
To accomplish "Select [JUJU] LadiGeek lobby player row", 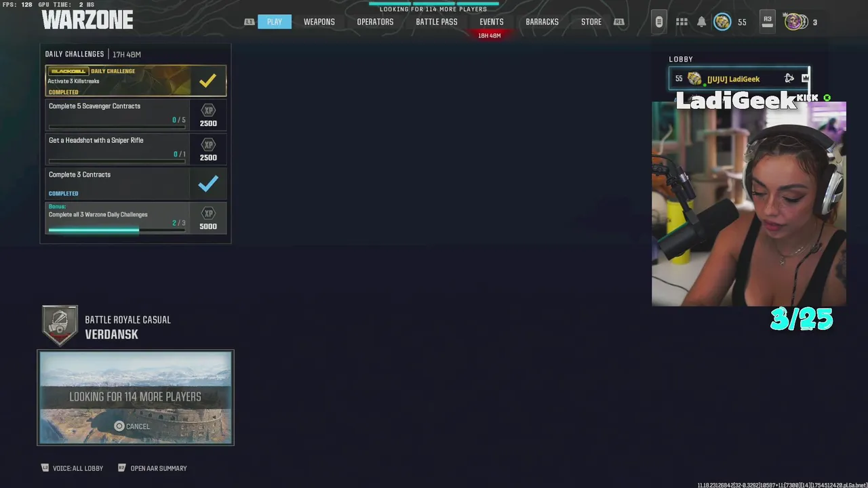I will pos(739,79).
